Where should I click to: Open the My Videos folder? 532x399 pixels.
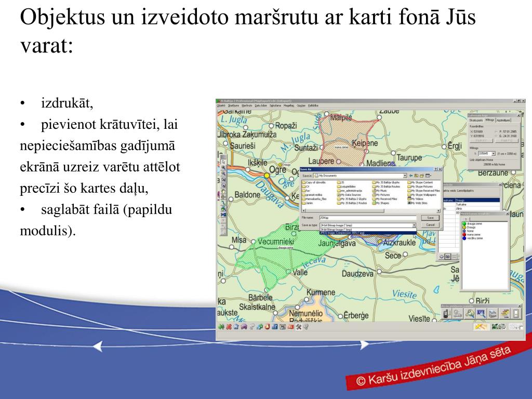[x=415, y=199]
